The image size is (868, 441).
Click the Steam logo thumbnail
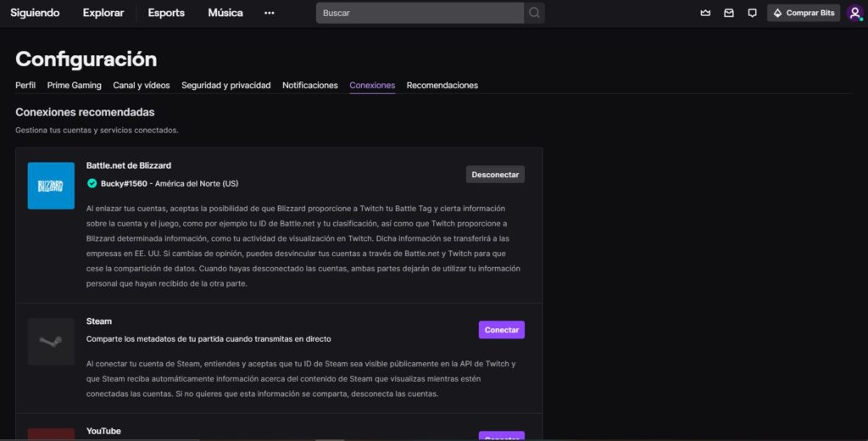click(x=51, y=341)
